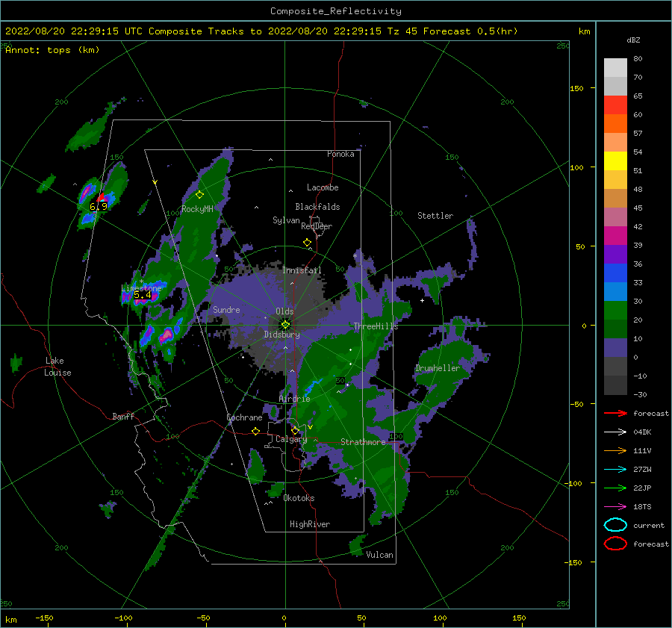Click yellow diamond marker below Cochrane

[x=255, y=432]
